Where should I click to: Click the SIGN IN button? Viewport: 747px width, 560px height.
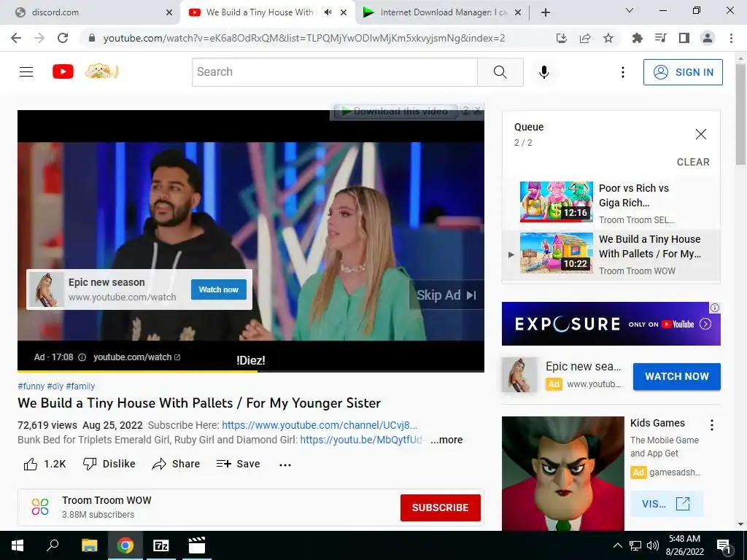click(x=683, y=72)
